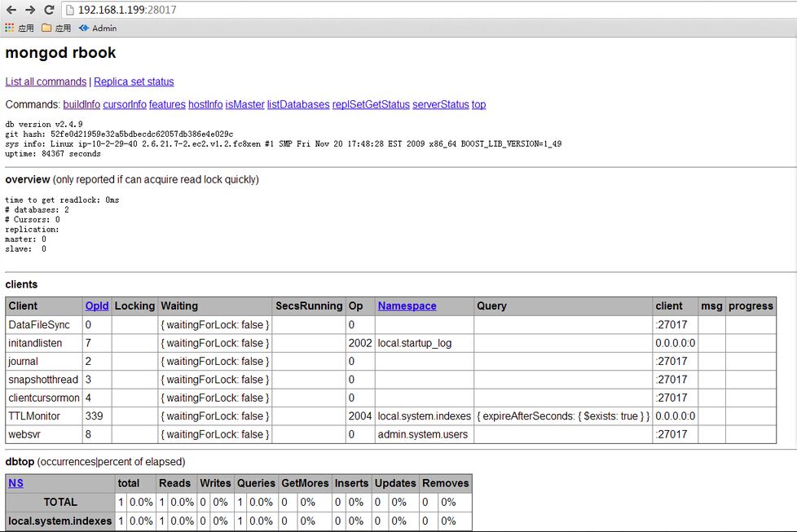Open the List all commands link

[46, 81]
